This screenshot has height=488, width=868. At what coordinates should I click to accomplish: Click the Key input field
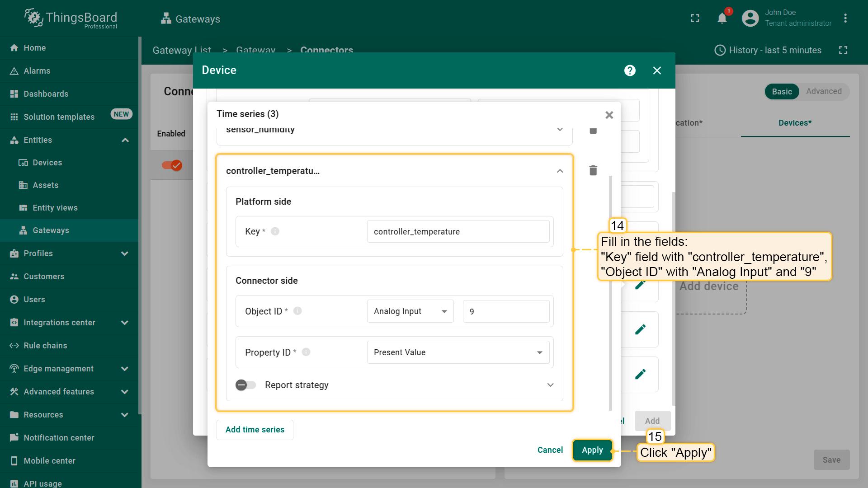458,232
